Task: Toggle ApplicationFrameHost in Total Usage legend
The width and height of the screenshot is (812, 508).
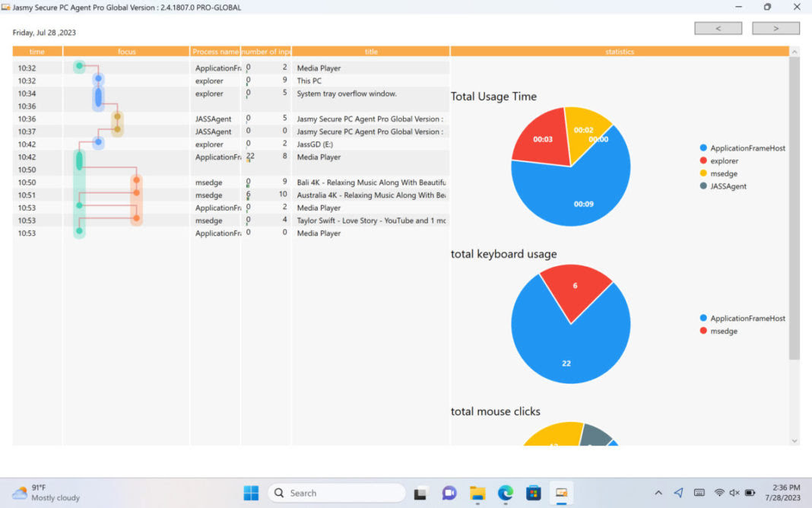Action: pos(742,148)
